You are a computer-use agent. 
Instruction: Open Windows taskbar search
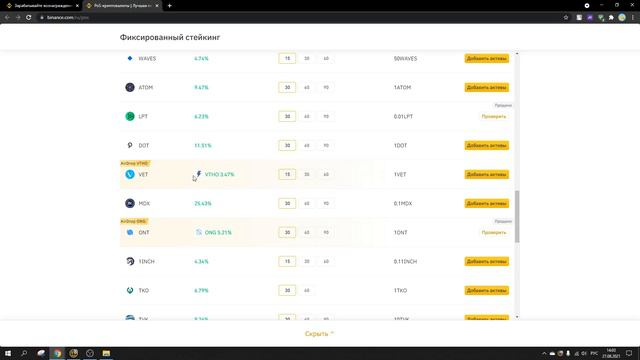tap(24, 353)
